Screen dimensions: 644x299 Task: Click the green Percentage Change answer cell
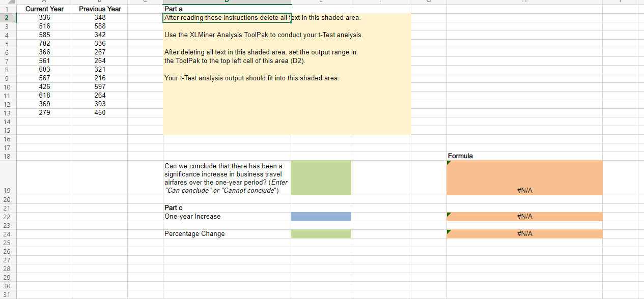coord(321,233)
